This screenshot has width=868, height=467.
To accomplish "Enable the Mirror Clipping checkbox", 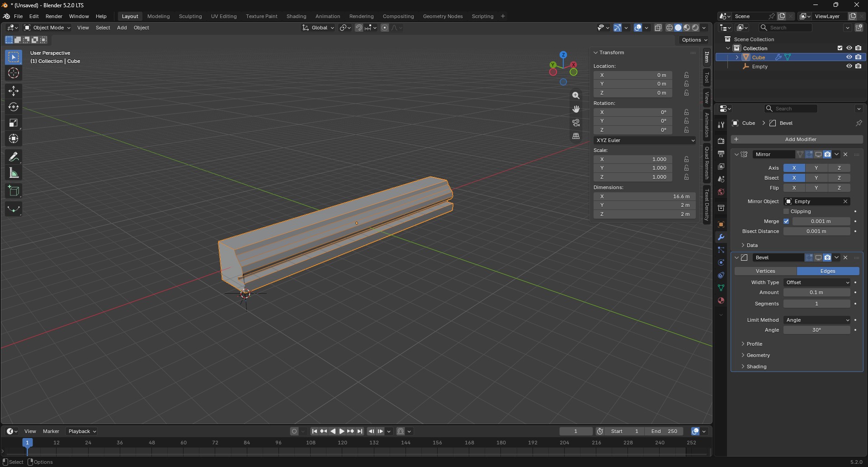I will 786,212.
